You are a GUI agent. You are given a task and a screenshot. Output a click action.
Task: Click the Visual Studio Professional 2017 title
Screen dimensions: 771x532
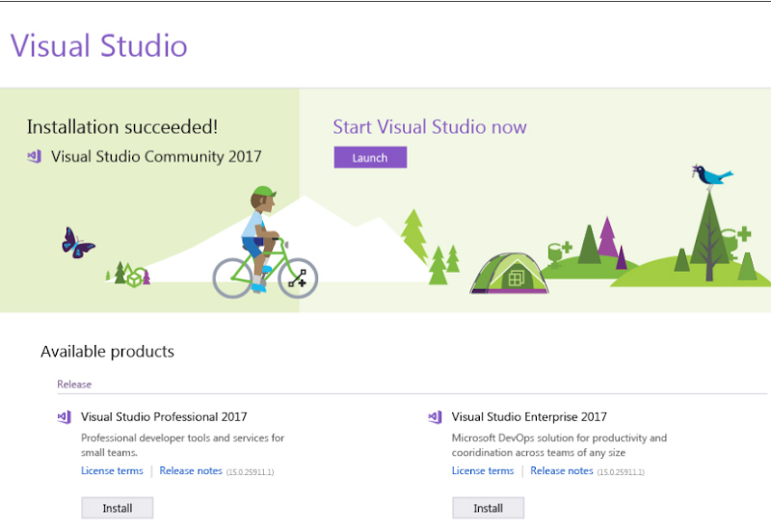click(x=164, y=416)
